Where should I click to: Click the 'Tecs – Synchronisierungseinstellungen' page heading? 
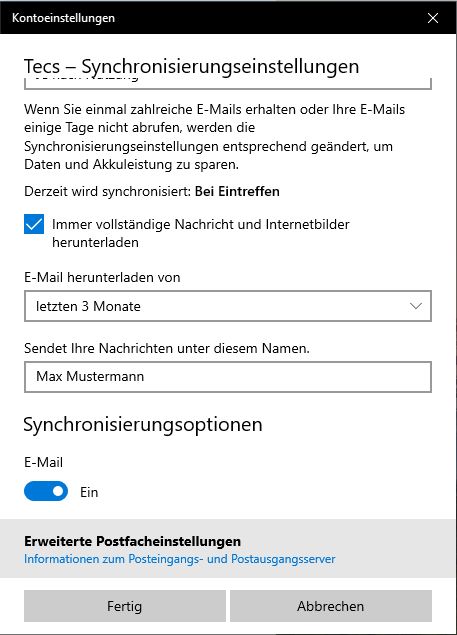click(191, 66)
